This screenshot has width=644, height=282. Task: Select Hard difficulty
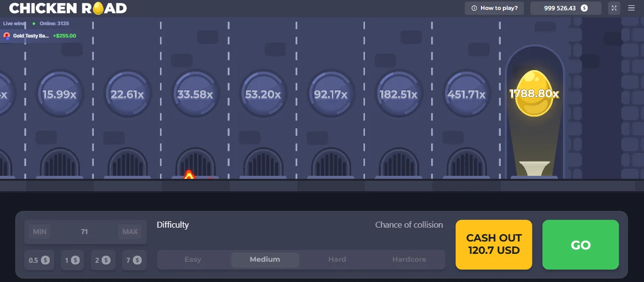click(x=337, y=260)
